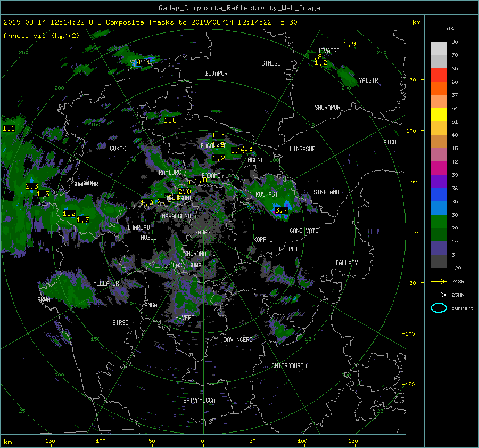
Task: Click the 4.8 VIL value near Badami
Action: tap(201, 180)
